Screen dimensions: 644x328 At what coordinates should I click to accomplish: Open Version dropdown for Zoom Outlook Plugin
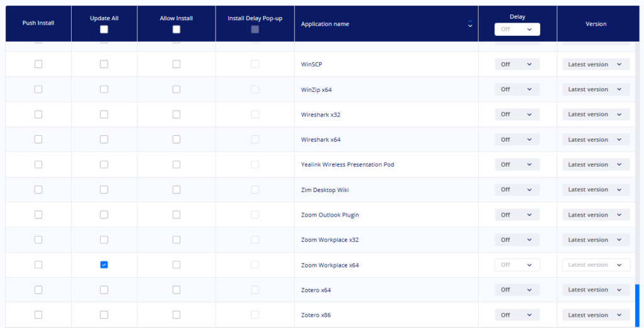coord(596,215)
